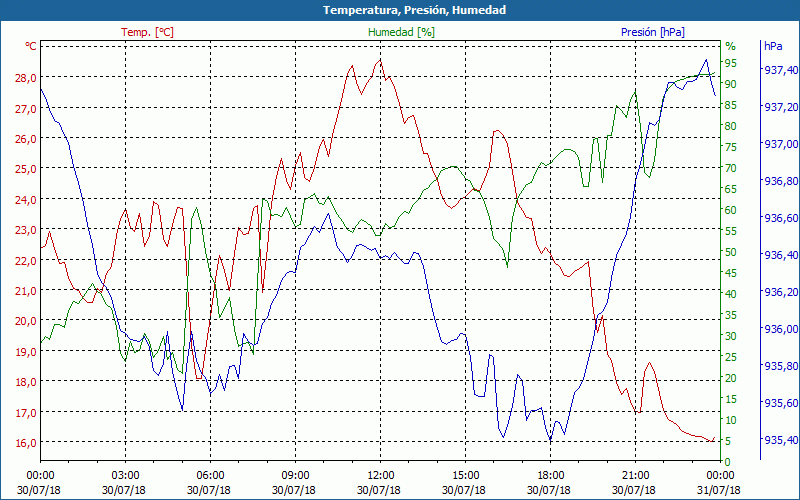This screenshot has height=500, width=800.
Task: Click the 21,0 temperature axis value
Action: (x=27, y=290)
